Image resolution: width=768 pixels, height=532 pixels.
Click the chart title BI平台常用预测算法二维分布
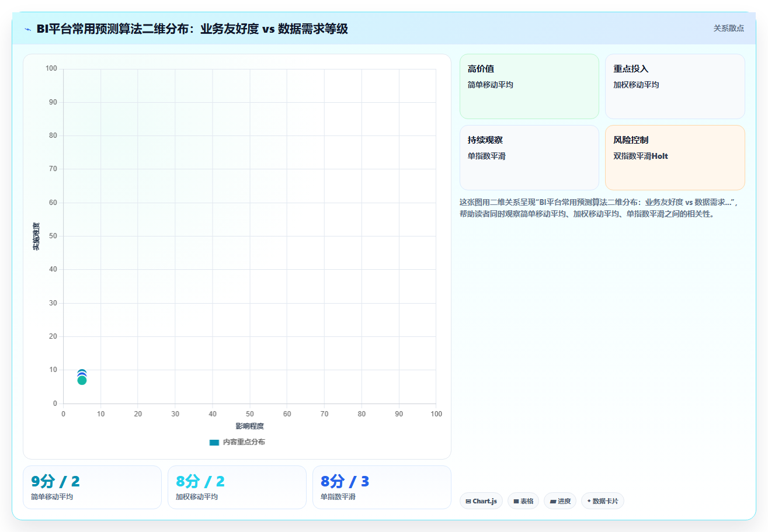tap(192, 29)
